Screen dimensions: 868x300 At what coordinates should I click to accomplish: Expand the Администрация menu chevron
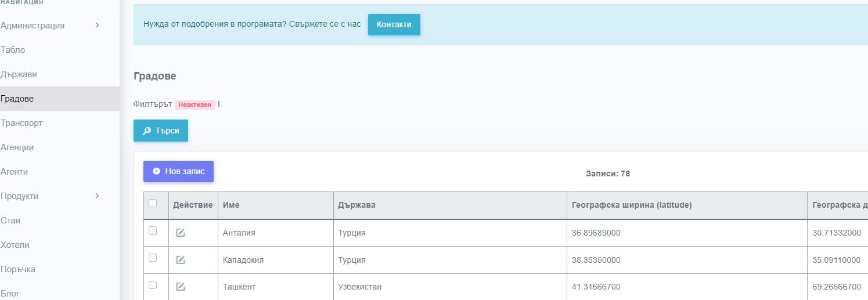point(97,26)
